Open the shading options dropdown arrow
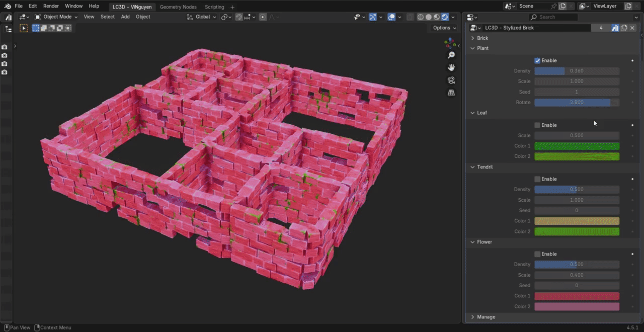This screenshot has width=644, height=332. click(453, 17)
